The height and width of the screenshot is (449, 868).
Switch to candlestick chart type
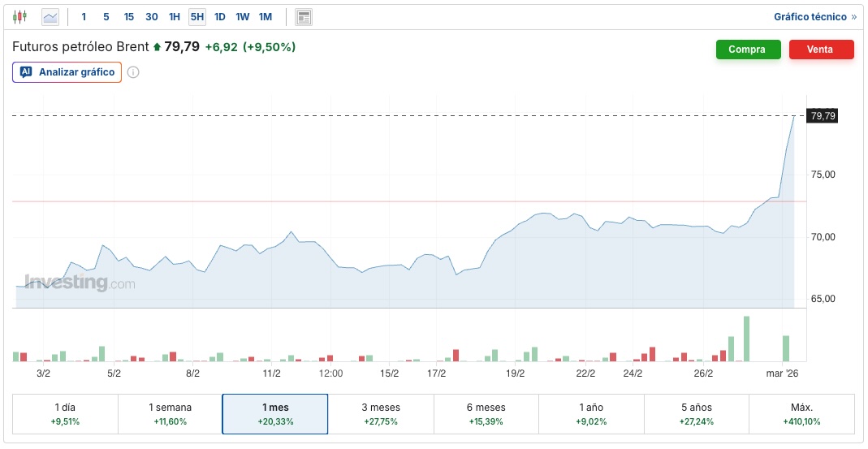click(20, 16)
